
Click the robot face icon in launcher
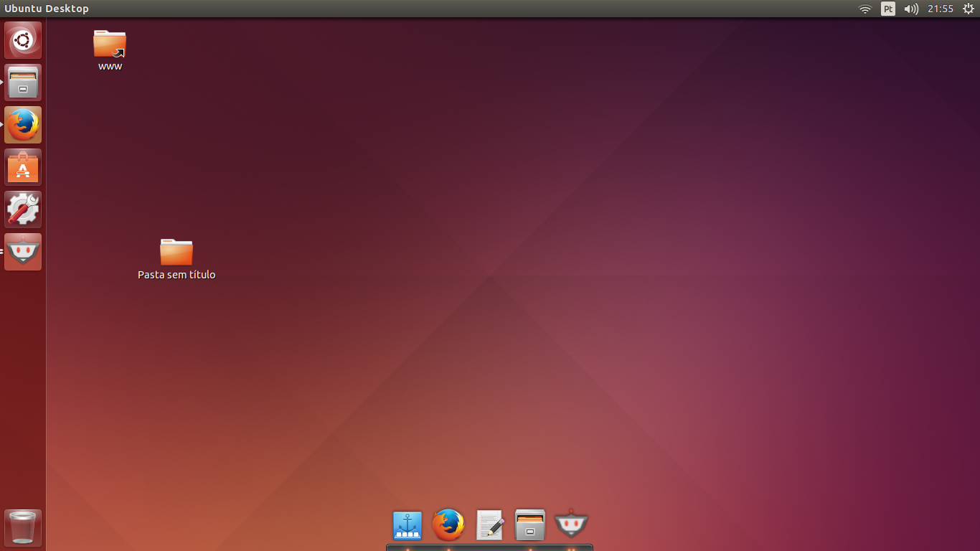(x=23, y=252)
